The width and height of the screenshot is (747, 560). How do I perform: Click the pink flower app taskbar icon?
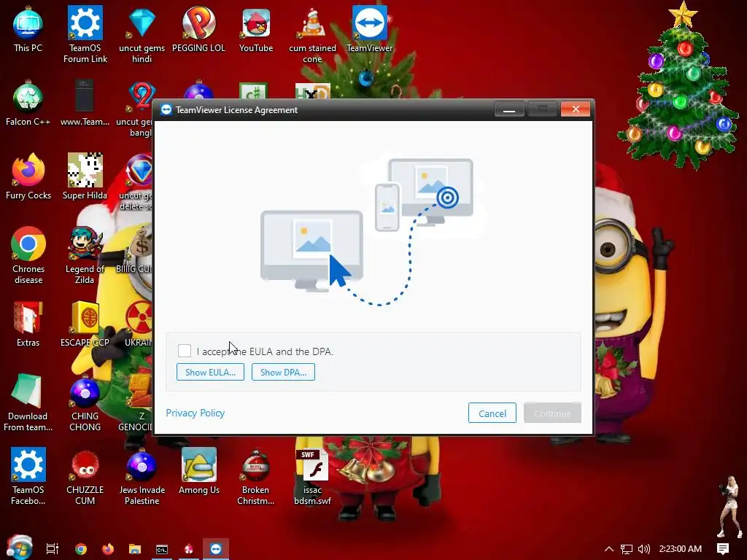(189, 549)
